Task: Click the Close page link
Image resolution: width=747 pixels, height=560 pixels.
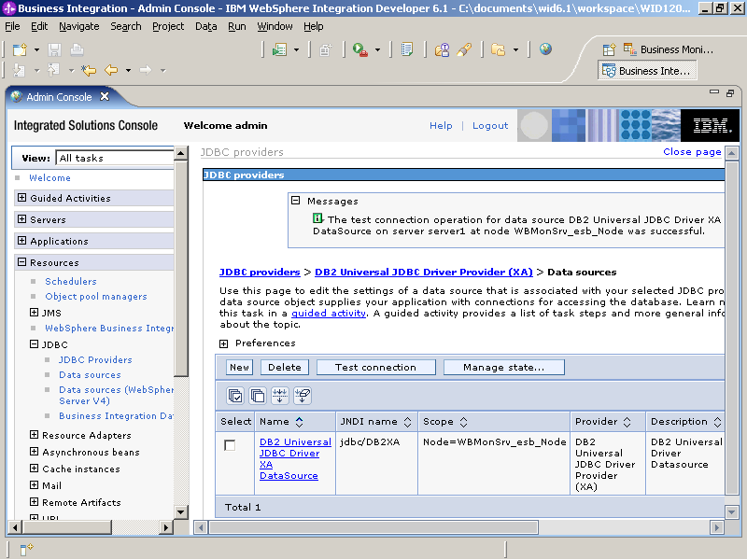Action: (692, 151)
